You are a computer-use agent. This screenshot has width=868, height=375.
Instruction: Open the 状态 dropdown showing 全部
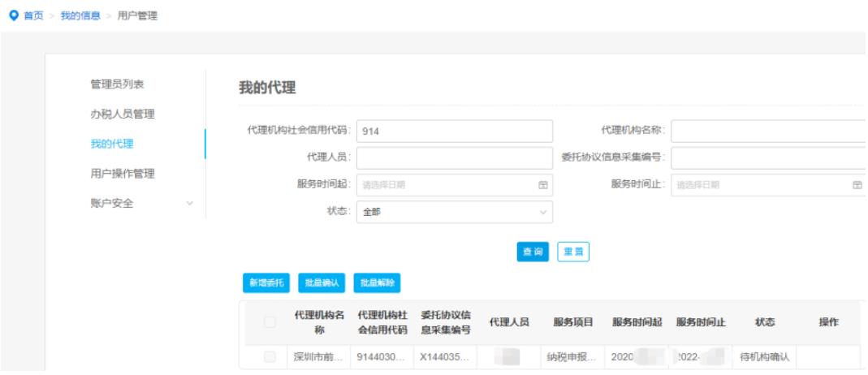pyautogui.click(x=454, y=213)
